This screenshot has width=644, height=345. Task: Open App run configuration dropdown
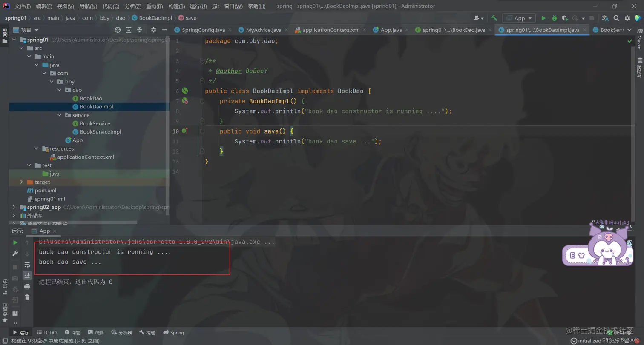tap(519, 18)
